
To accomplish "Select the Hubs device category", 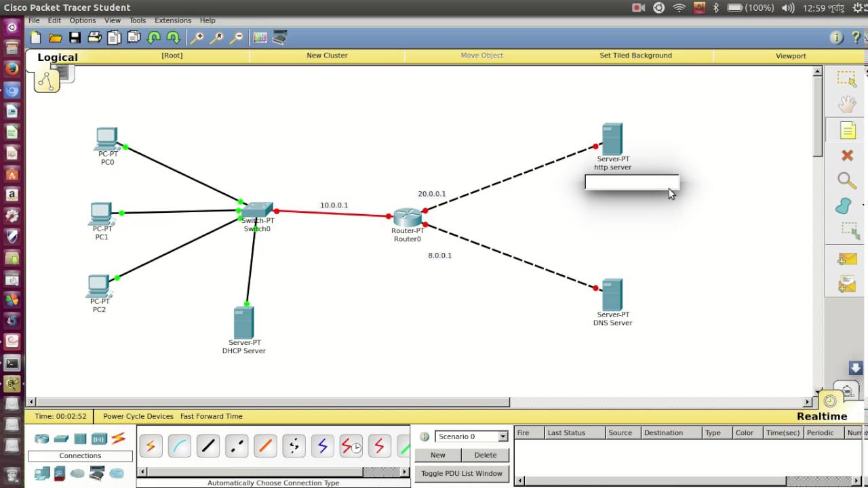I will [80, 439].
